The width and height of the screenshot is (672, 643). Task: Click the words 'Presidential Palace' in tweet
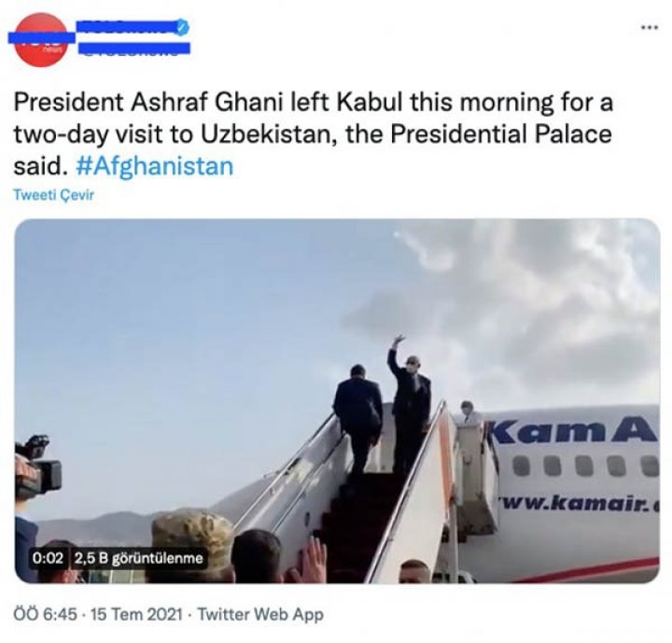501,134
